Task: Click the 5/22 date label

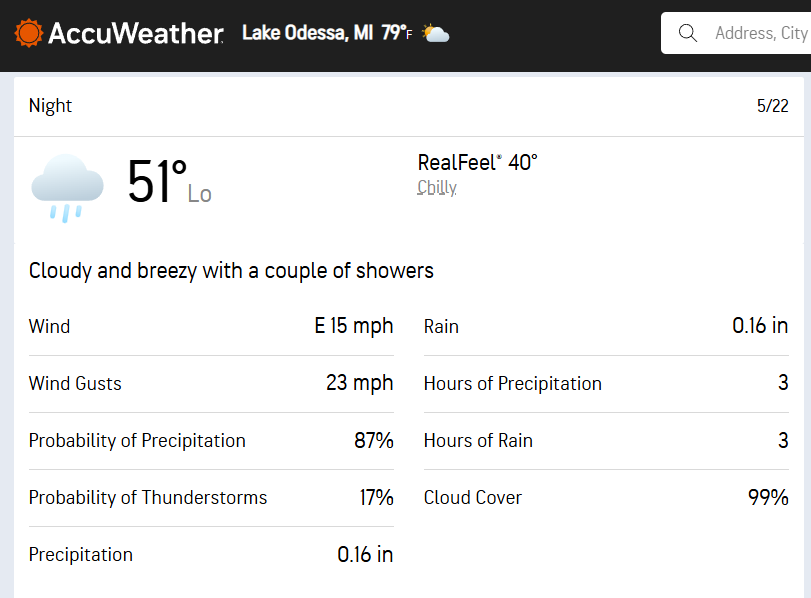Action: point(772,106)
